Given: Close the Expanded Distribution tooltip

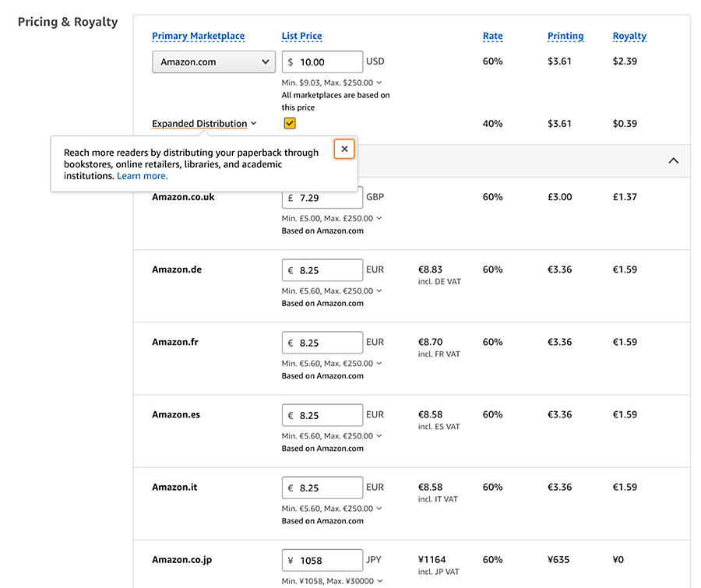Looking at the screenshot, I should point(344,149).
